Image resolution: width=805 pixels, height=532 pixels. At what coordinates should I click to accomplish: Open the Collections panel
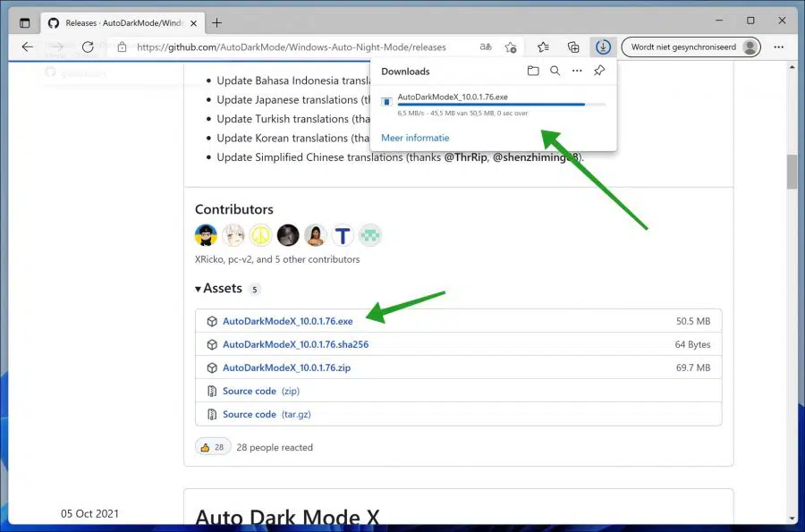click(573, 47)
